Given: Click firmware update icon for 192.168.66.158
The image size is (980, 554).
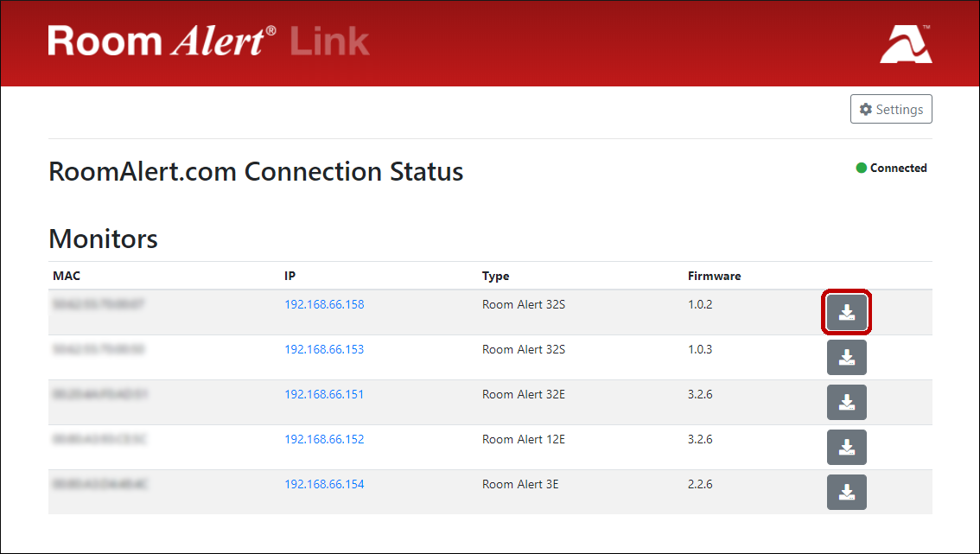Looking at the screenshot, I should point(846,313).
